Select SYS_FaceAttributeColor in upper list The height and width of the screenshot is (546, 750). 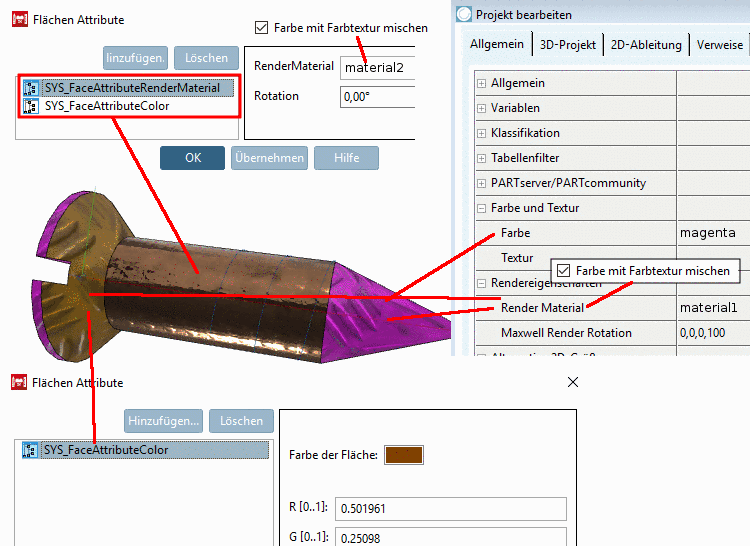coord(128,106)
